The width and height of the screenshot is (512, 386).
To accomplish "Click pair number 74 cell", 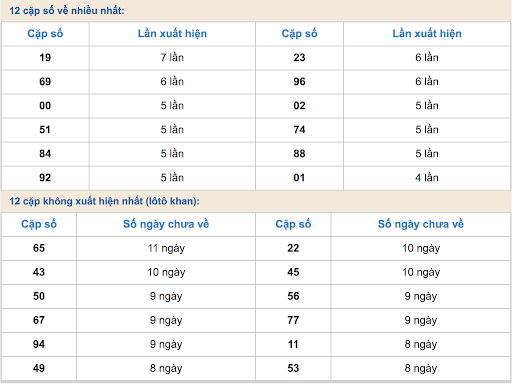I will 299,130.
